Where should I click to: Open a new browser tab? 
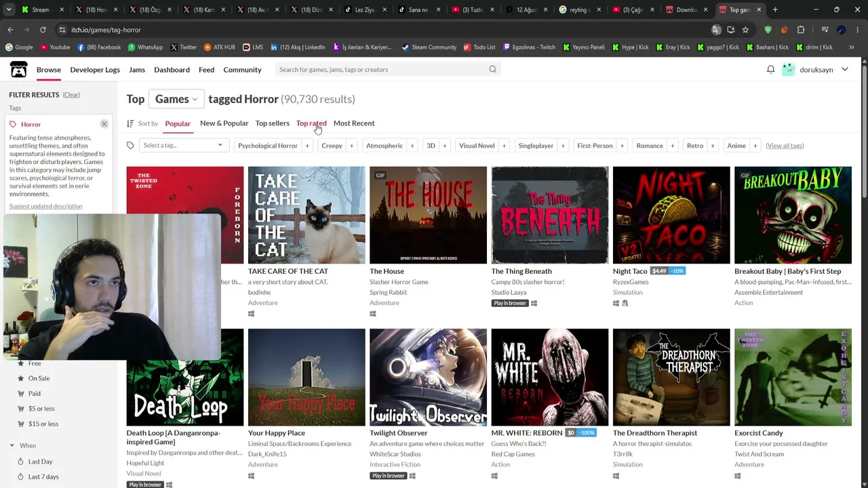pos(775,9)
